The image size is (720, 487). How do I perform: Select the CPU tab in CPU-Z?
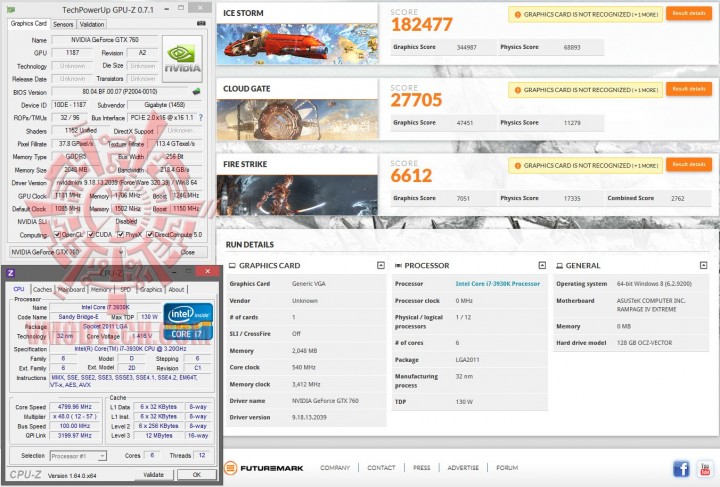19,289
